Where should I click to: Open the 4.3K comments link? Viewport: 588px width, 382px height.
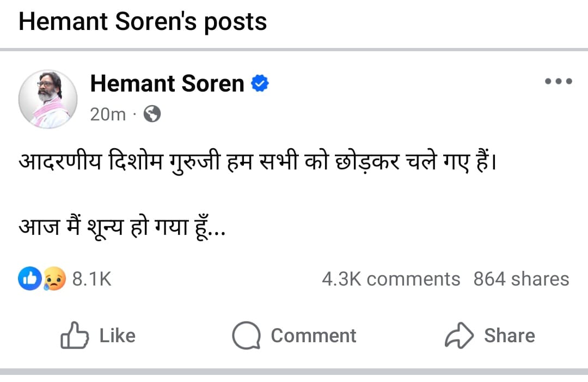pos(390,279)
